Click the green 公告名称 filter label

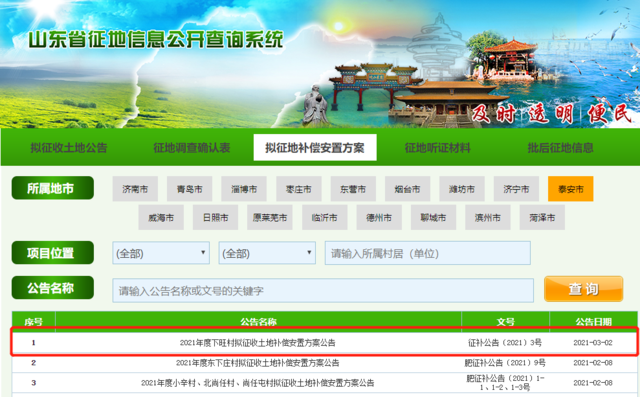point(53,288)
